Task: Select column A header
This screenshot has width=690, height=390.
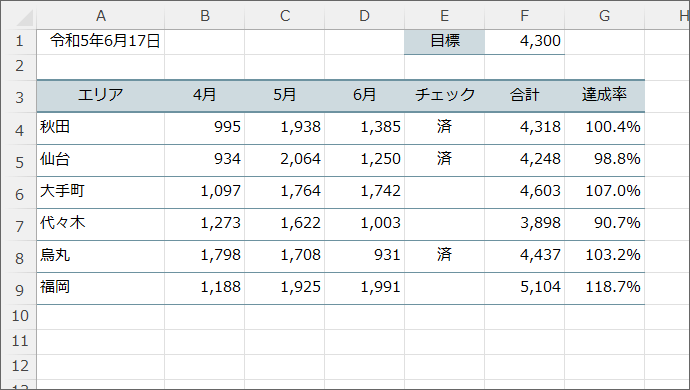Action: click(101, 16)
